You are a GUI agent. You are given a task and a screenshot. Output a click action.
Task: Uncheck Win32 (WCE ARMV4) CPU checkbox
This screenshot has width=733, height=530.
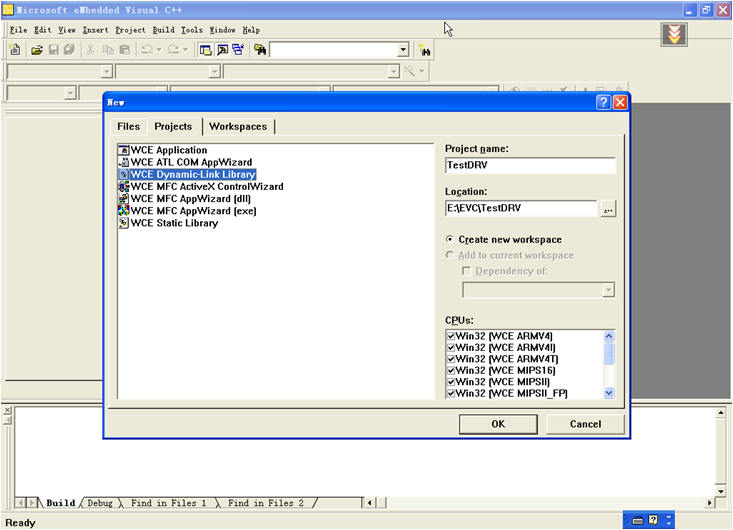452,336
